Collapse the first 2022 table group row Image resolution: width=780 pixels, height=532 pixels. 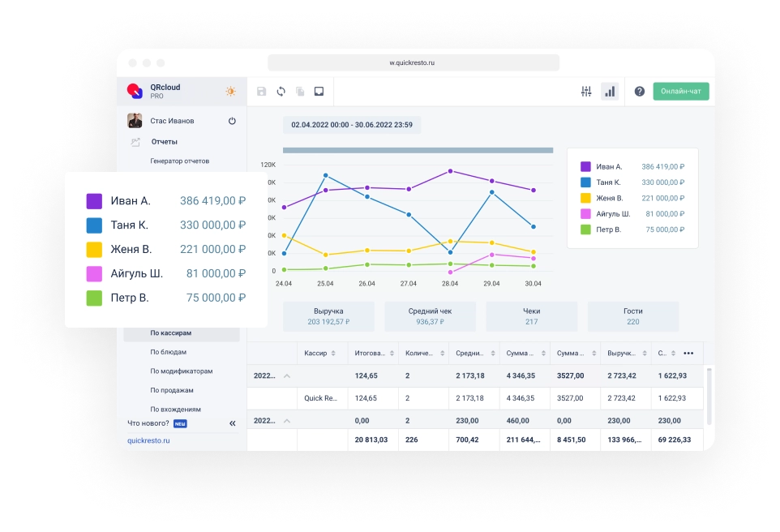[286, 376]
